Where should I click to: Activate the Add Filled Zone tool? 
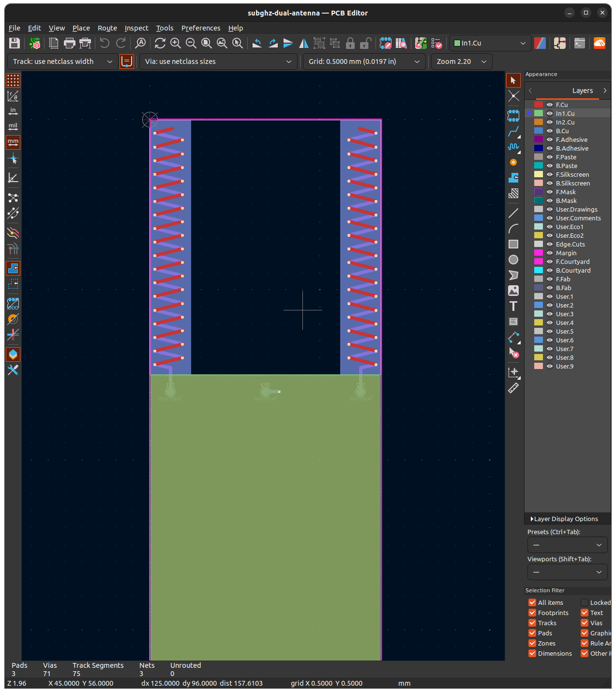(514, 178)
